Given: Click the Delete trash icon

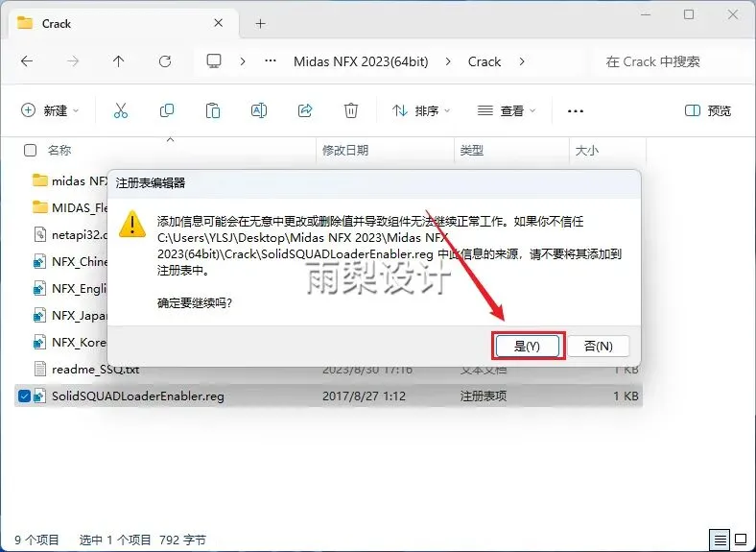Looking at the screenshot, I should coord(351,110).
